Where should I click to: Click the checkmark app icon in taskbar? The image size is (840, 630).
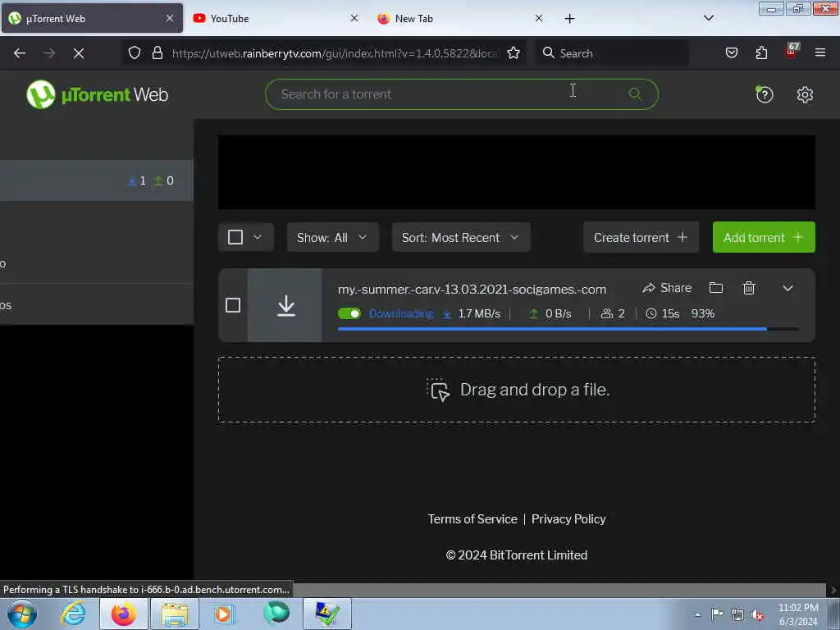(326, 614)
